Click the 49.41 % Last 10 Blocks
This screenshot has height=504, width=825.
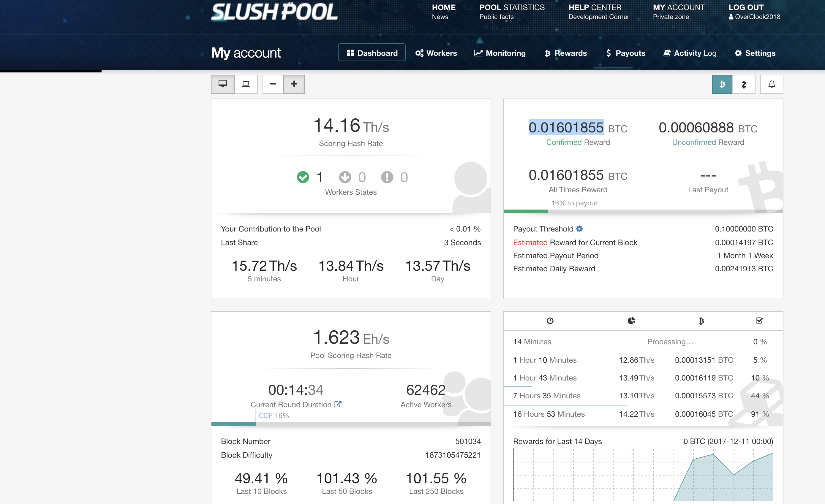261,478
